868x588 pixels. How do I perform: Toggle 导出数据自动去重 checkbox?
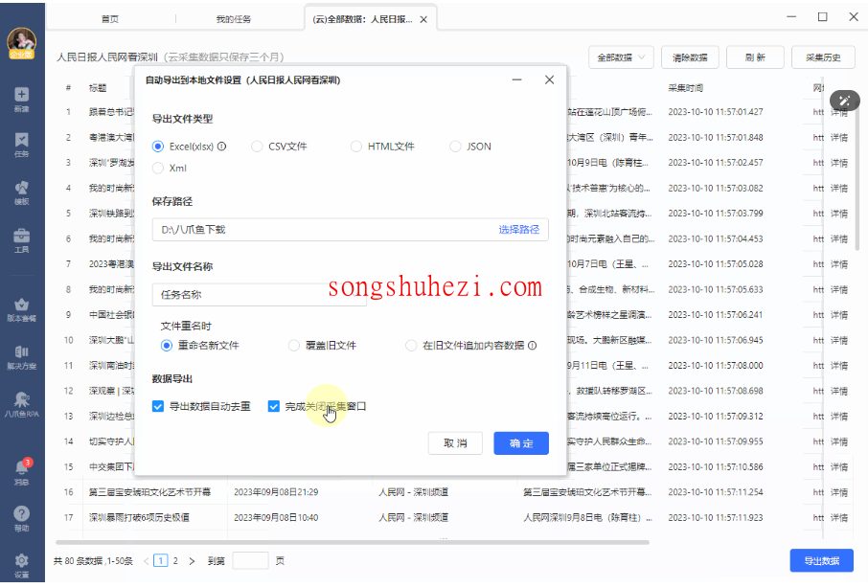click(x=158, y=407)
